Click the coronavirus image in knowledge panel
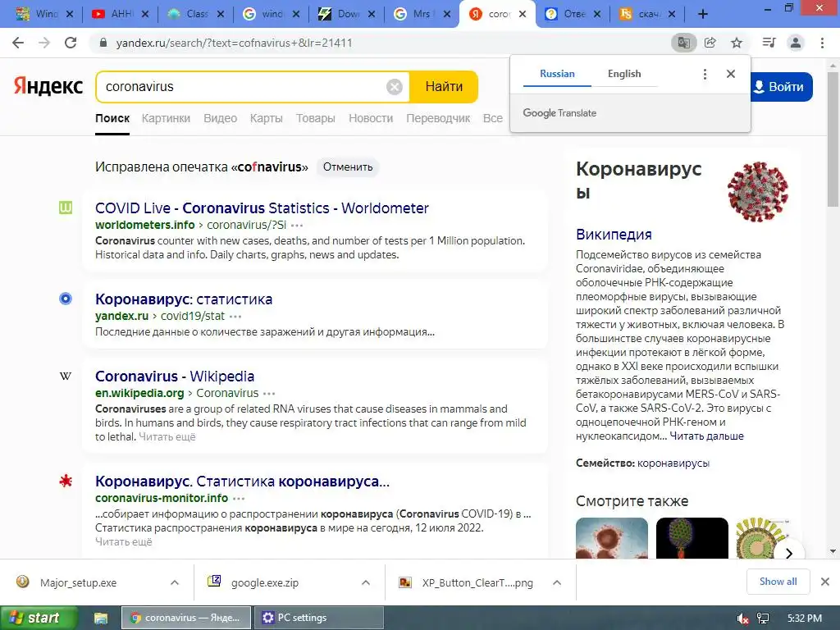 (757, 191)
